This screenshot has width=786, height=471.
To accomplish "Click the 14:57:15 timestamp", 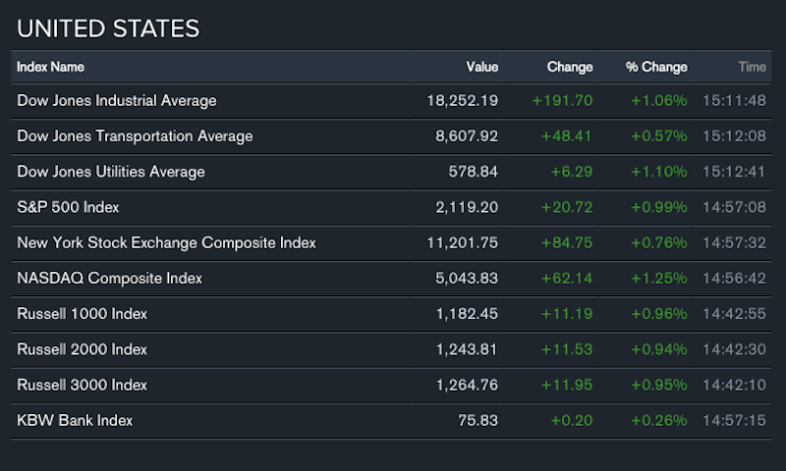I will pyautogui.click(x=734, y=421).
